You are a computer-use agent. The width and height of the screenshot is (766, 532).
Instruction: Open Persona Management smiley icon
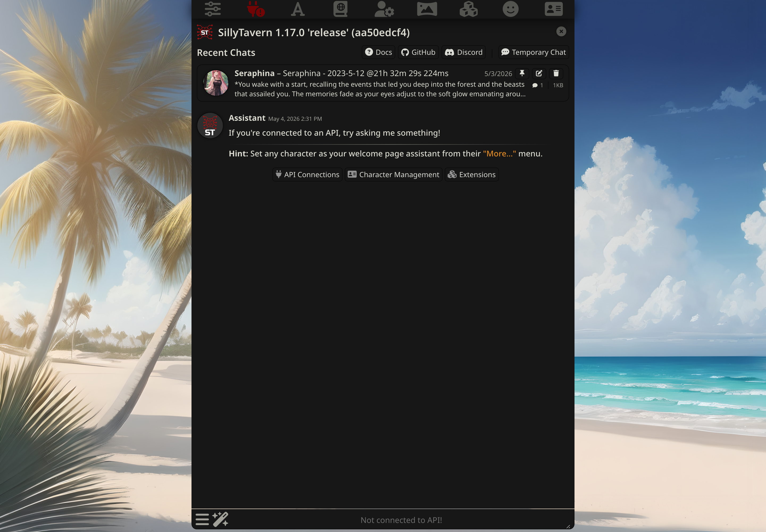click(x=510, y=9)
